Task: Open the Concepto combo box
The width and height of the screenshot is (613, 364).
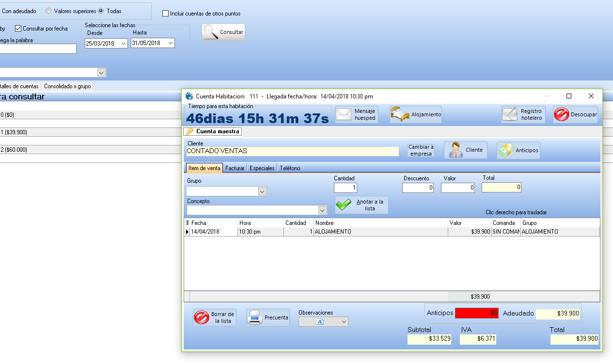Action: click(322, 210)
